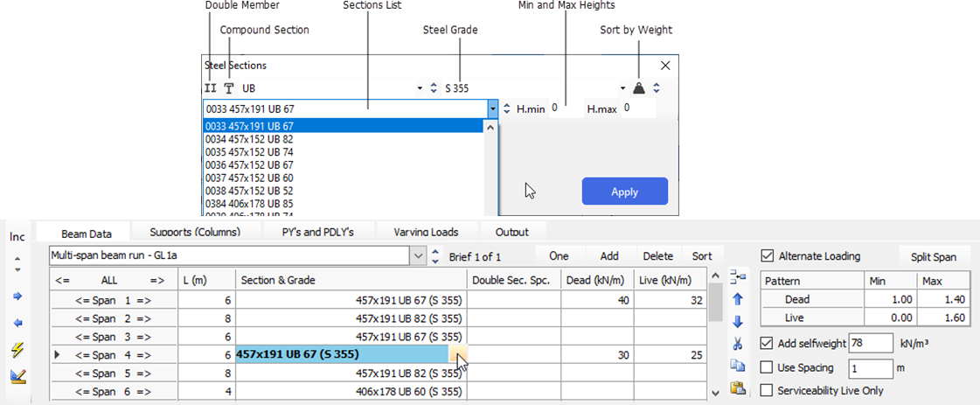Image resolution: width=980 pixels, height=405 pixels.
Task: Click stepper beside sections list dropdown
Action: click(x=508, y=108)
